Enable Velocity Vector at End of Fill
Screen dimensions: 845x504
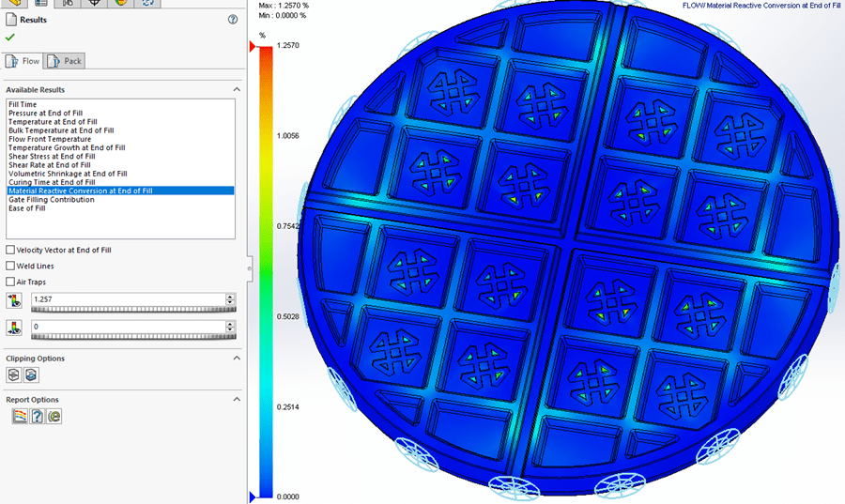point(10,250)
